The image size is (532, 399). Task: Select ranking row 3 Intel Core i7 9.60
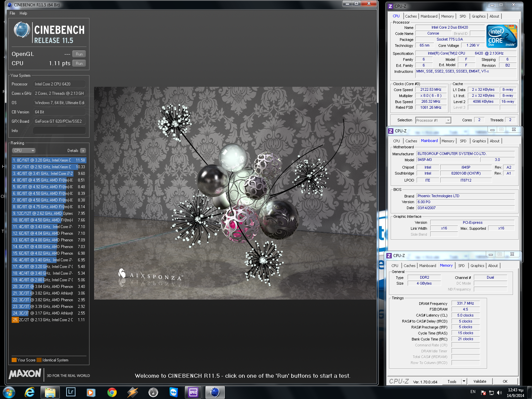click(x=49, y=174)
